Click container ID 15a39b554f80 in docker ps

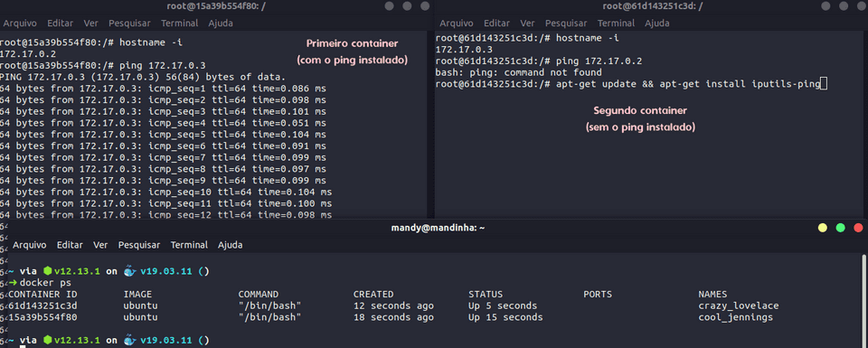click(42, 317)
